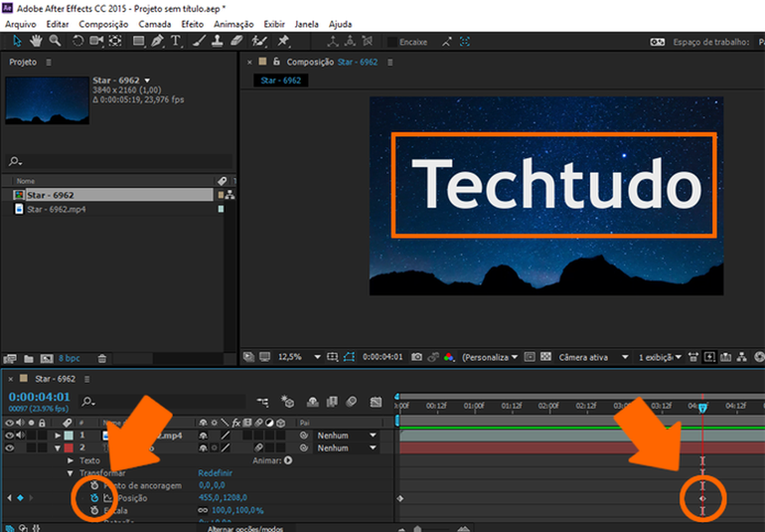
Task: Click the snapshot camera icon in viewer
Action: (416, 357)
